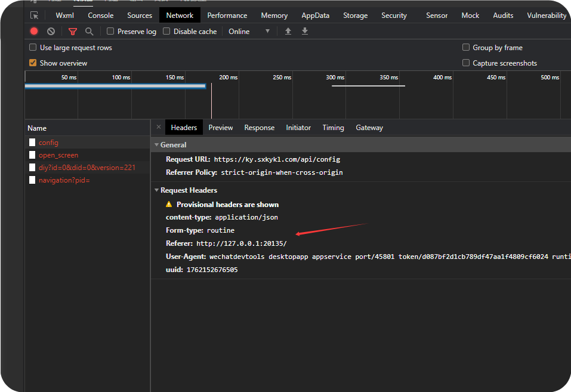Image resolution: width=571 pixels, height=392 pixels.
Task: Select the navigation?pid= request
Action: 64,180
